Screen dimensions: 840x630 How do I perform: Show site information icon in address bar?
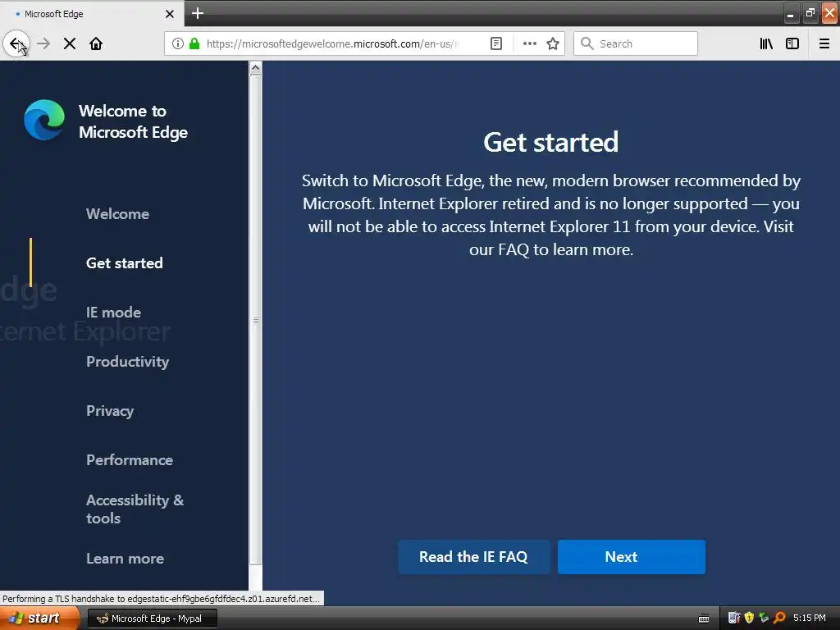pos(178,43)
